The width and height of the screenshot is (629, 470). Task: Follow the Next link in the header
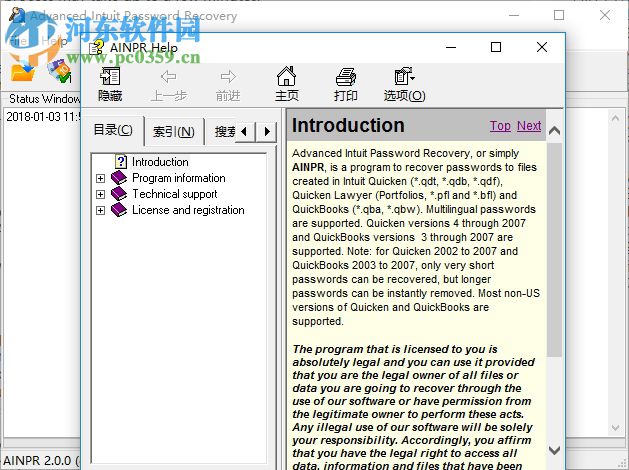click(x=529, y=126)
